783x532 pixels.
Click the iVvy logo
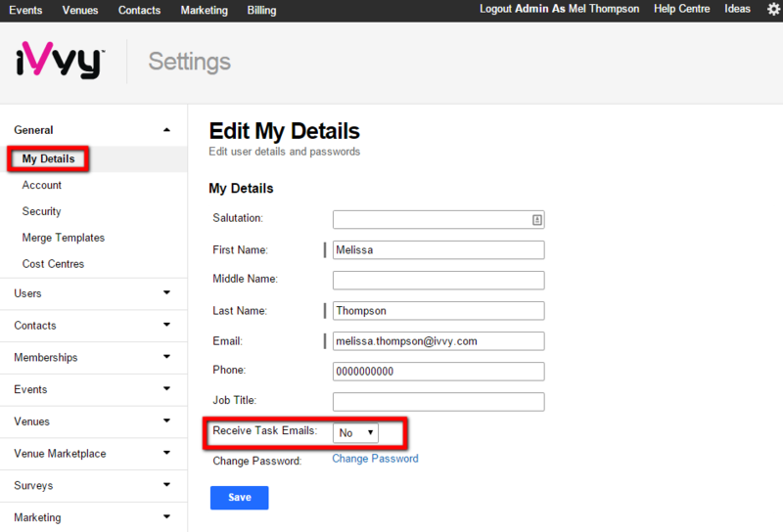pos(60,61)
